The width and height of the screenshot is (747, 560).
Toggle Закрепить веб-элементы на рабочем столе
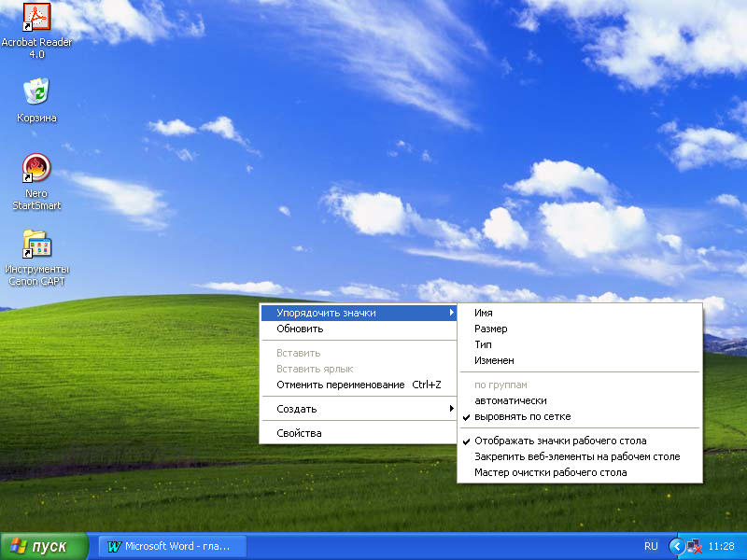coord(580,456)
